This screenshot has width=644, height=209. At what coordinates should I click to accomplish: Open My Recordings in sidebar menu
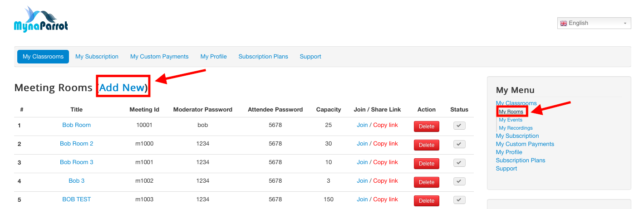[516, 128]
